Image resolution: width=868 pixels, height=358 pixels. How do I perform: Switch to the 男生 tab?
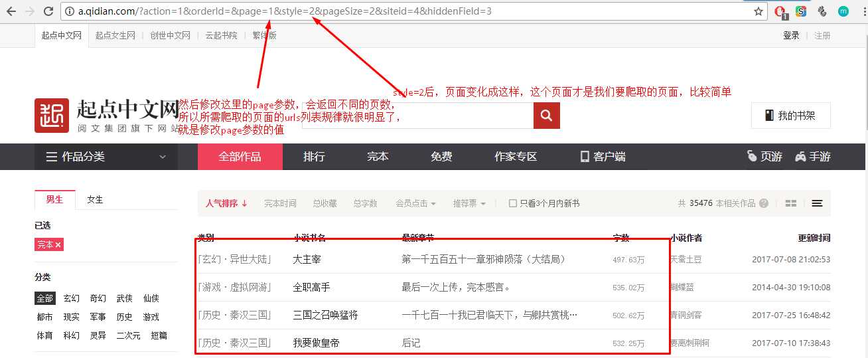(54, 199)
